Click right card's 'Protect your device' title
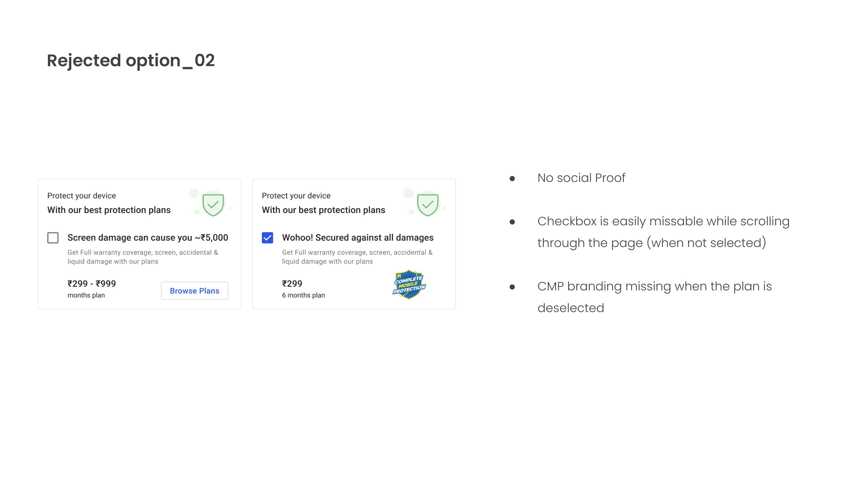This screenshot has width=868, height=488. 296,196
